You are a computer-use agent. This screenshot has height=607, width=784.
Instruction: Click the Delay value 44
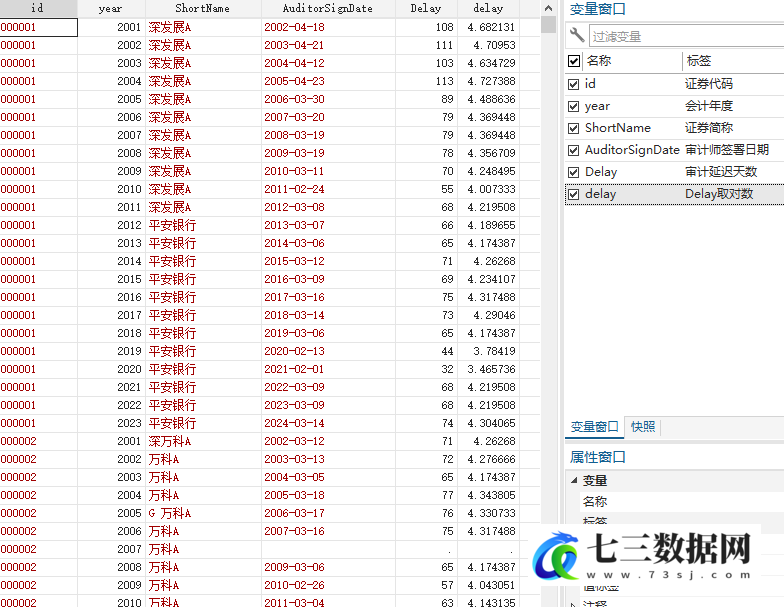(448, 352)
